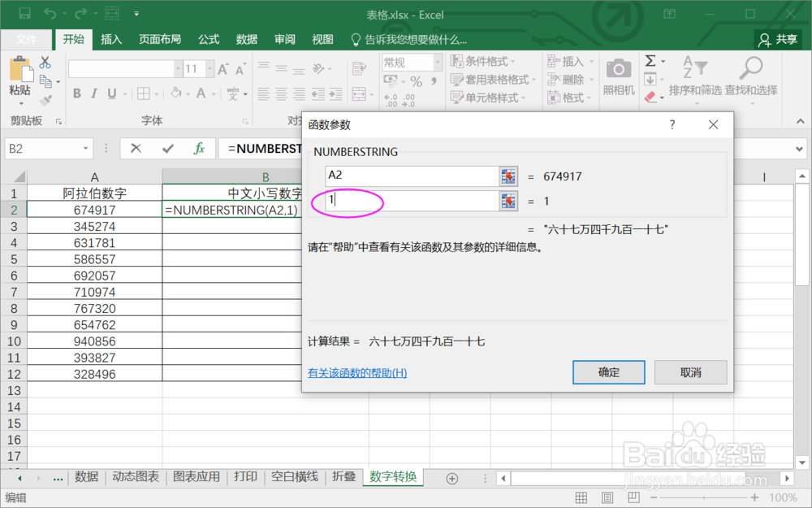Increase font size with large A icon
Viewport: 812px width, 508px height.
223,69
